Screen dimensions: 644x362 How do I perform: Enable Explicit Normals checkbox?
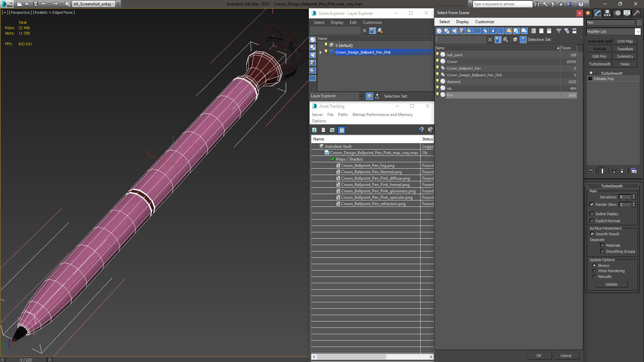pos(592,221)
